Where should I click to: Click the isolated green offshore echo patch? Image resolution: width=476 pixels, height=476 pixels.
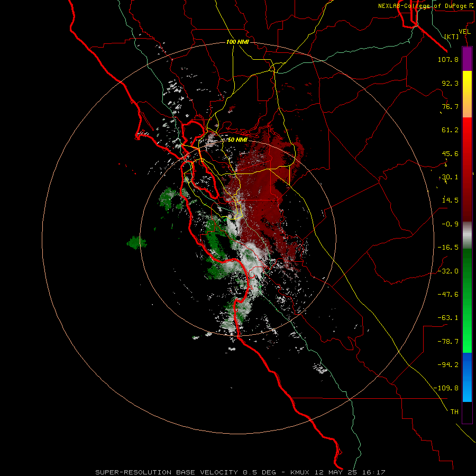pos(136,243)
